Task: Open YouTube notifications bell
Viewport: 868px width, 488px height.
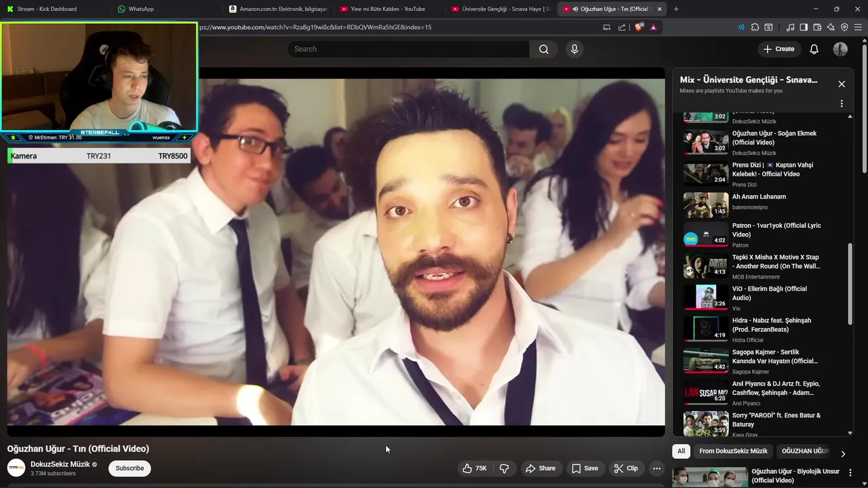Action: click(x=814, y=49)
